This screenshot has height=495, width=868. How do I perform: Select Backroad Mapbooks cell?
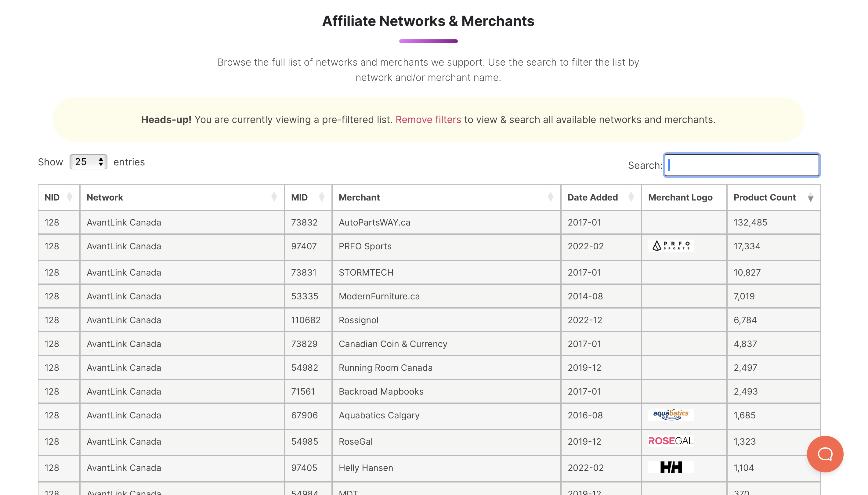point(446,391)
